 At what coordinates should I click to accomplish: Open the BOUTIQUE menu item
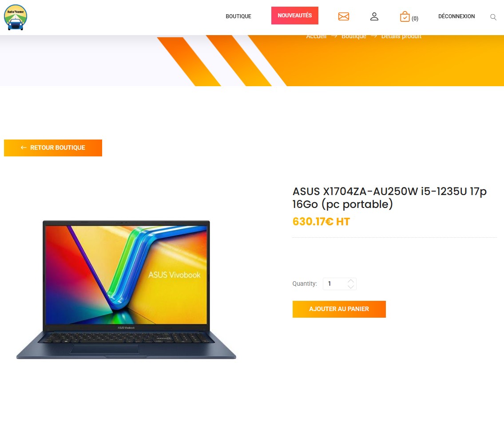point(238,16)
